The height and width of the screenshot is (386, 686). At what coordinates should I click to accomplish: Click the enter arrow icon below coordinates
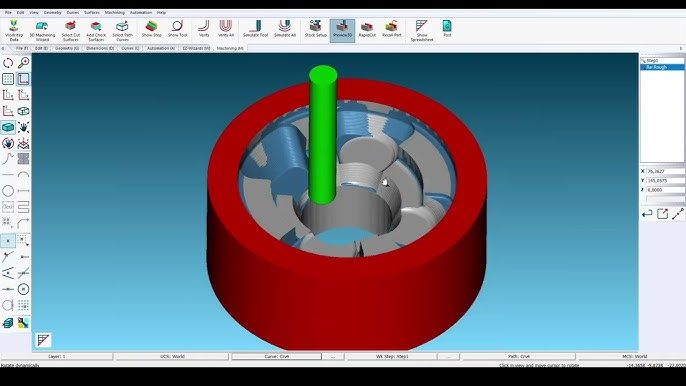point(647,214)
